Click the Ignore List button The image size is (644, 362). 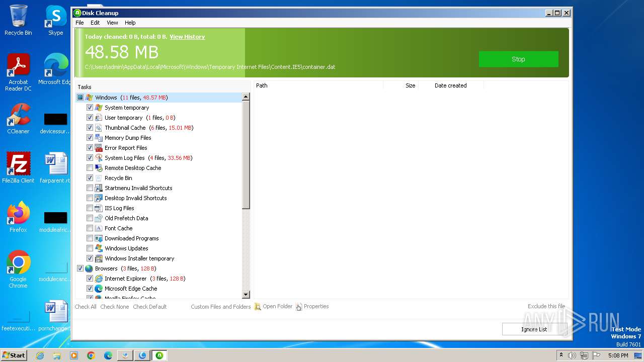pos(534,329)
